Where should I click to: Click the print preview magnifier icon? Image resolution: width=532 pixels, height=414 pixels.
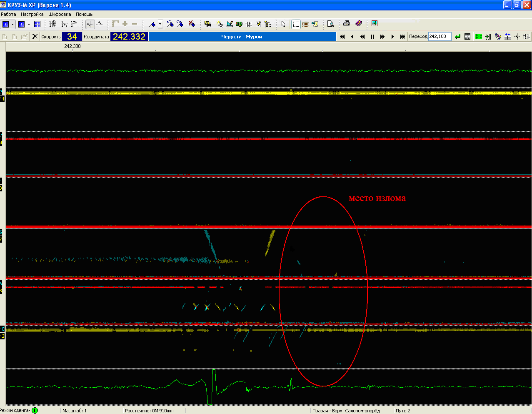(x=331, y=24)
